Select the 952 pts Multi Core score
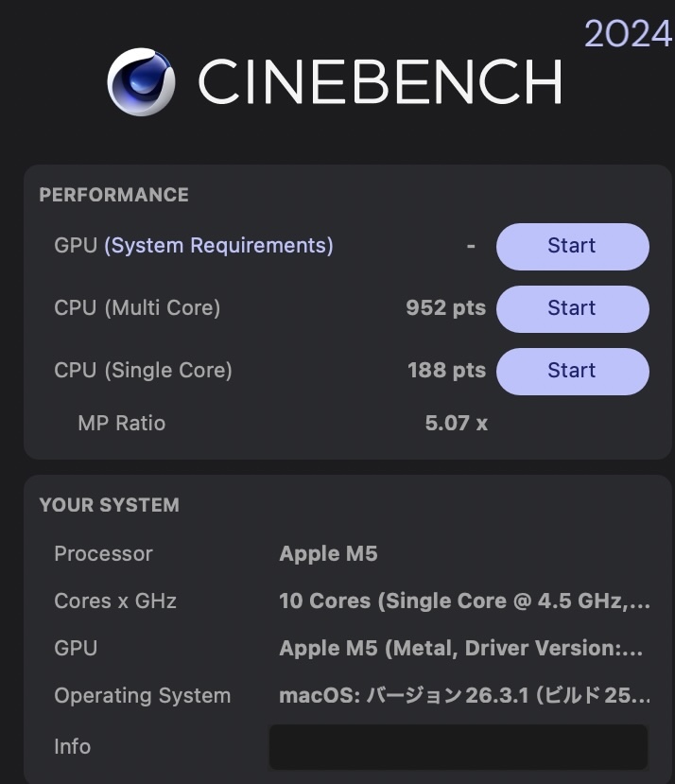 445,308
